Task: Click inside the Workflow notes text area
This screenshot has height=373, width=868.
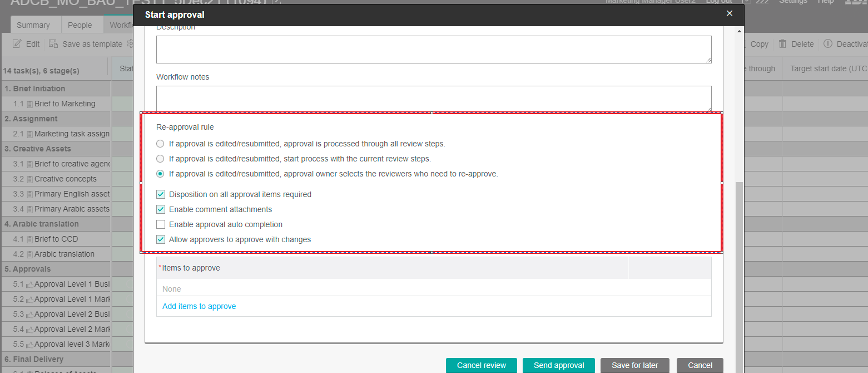Action: (x=434, y=99)
